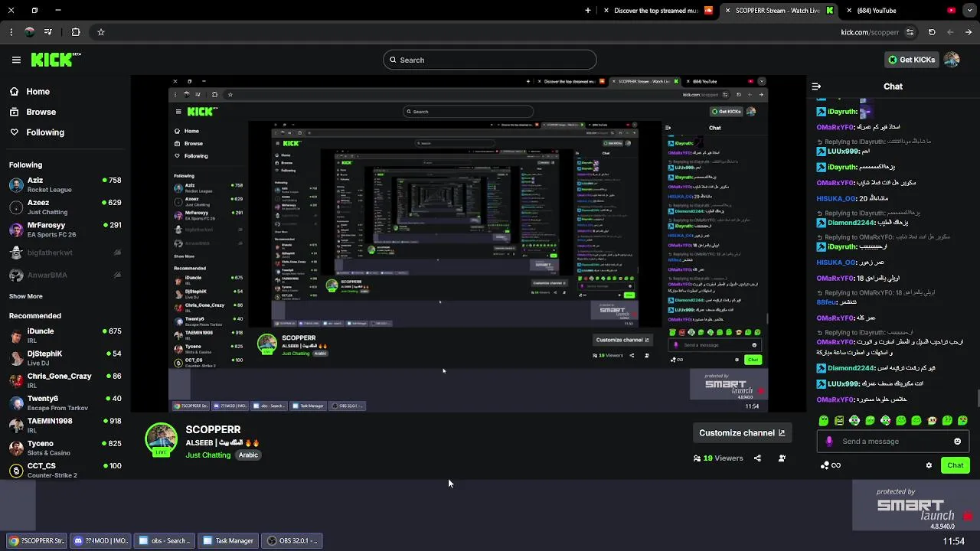
Task: Open the obs - Search taskbar item
Action: pos(165,540)
